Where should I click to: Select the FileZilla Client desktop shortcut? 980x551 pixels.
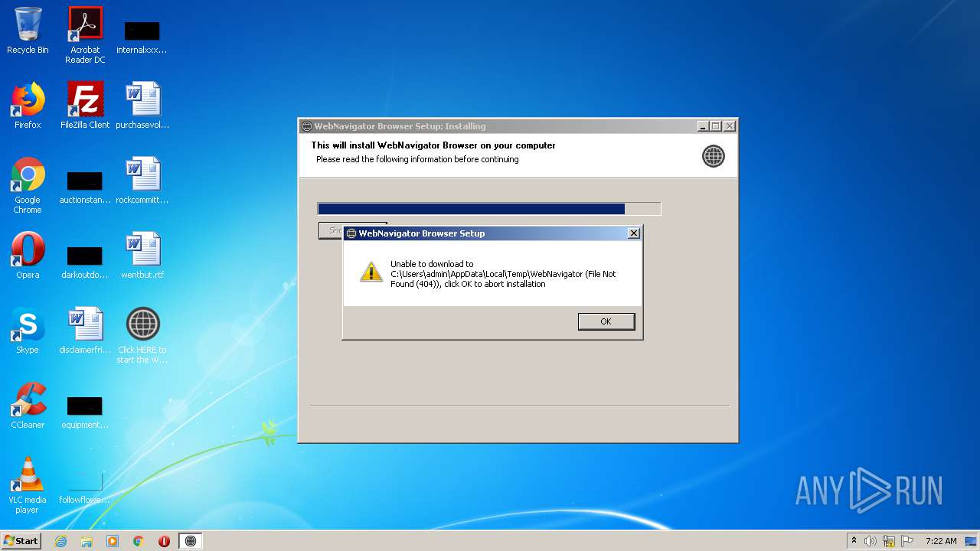[x=85, y=106]
